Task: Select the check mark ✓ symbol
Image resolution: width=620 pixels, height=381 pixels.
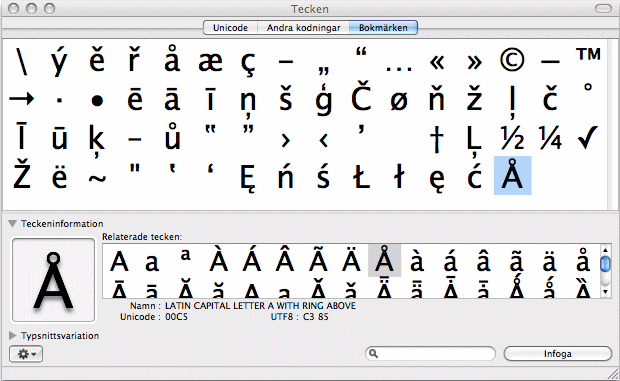Action: [588, 138]
